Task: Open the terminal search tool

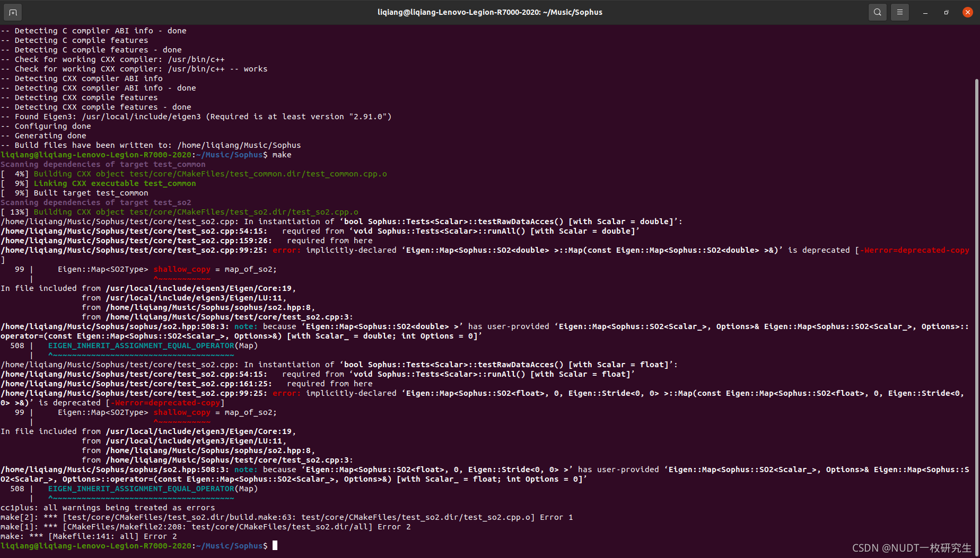Action: [x=877, y=12]
